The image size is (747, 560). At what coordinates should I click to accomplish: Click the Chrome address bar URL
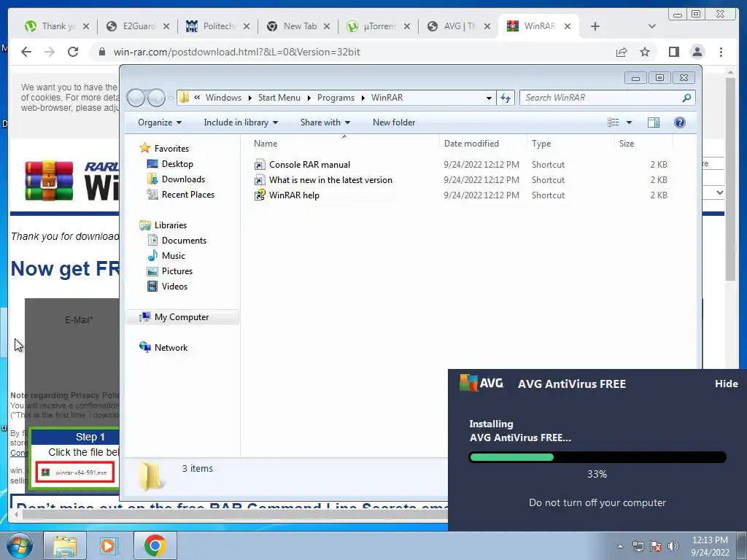tap(237, 52)
